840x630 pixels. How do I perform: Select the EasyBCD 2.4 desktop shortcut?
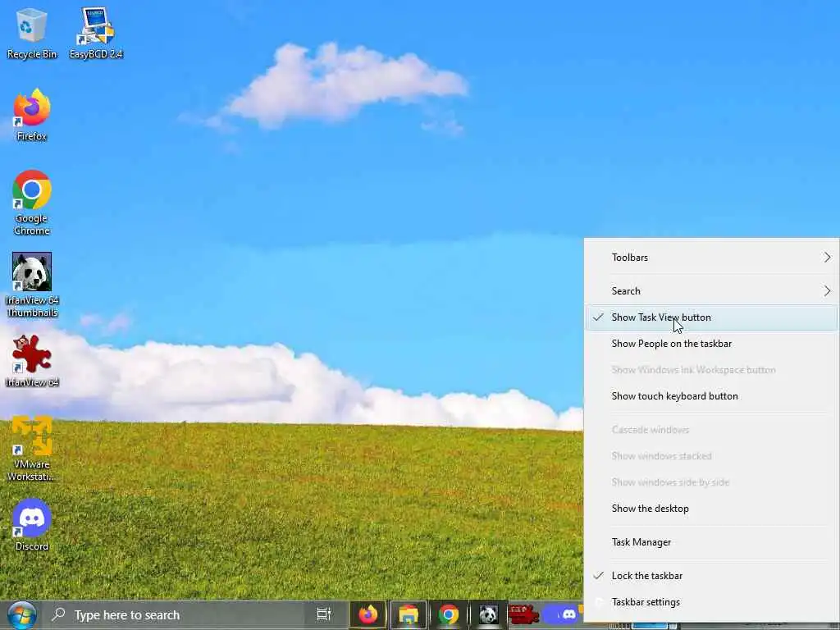[x=96, y=33]
